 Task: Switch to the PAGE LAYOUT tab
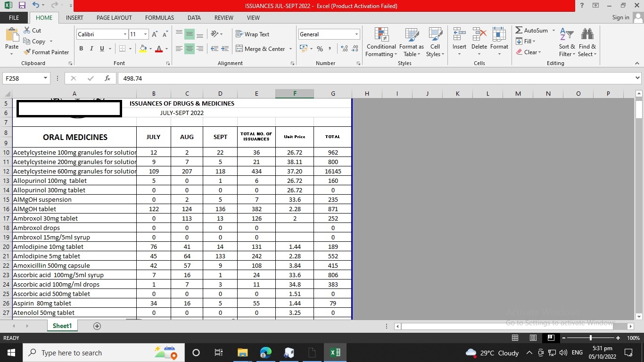114,17
